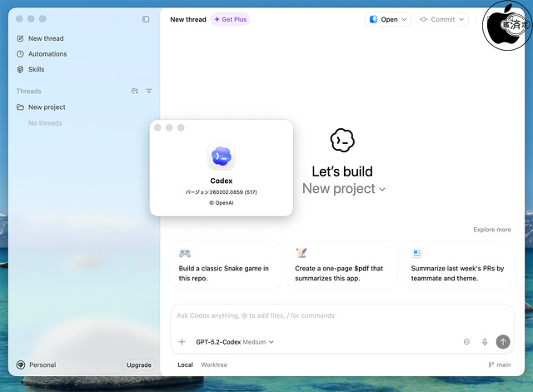The image size is (533, 392).
Task: Open Automations clock icon in sidebar
Action: click(20, 54)
